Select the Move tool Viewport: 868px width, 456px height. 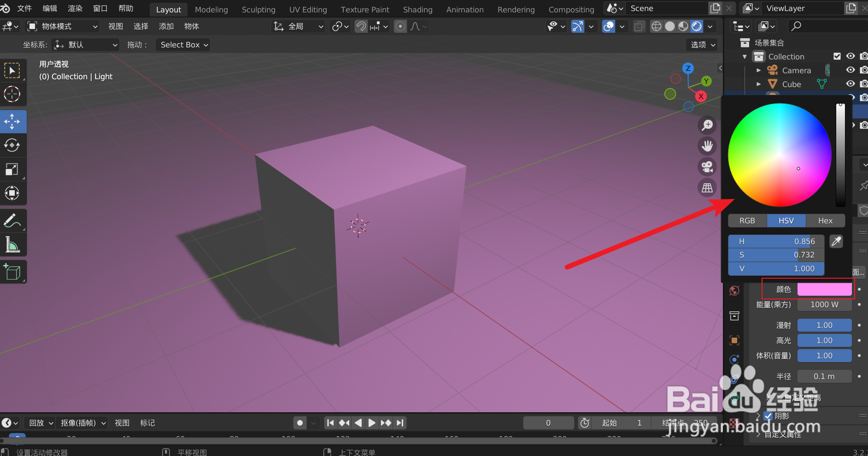pos(12,122)
